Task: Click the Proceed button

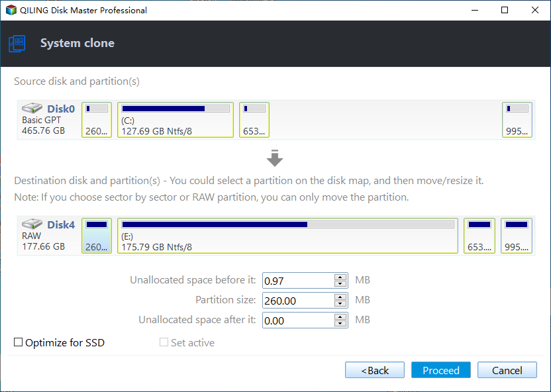Action: coord(440,370)
